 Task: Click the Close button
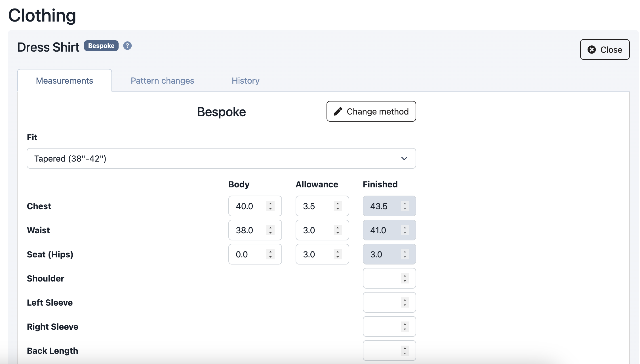coord(605,50)
